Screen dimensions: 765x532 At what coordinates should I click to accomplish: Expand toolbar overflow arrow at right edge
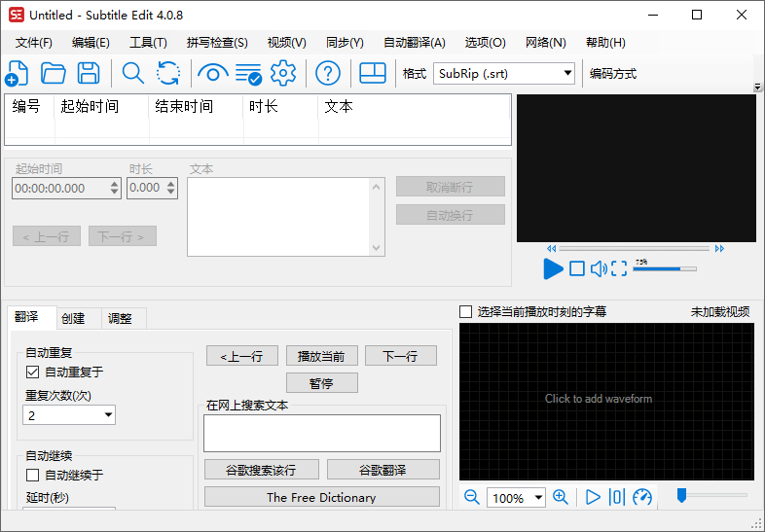[x=757, y=88]
